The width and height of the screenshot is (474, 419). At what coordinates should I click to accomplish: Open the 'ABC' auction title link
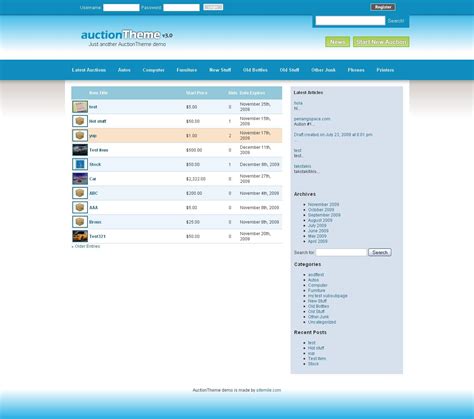(94, 193)
